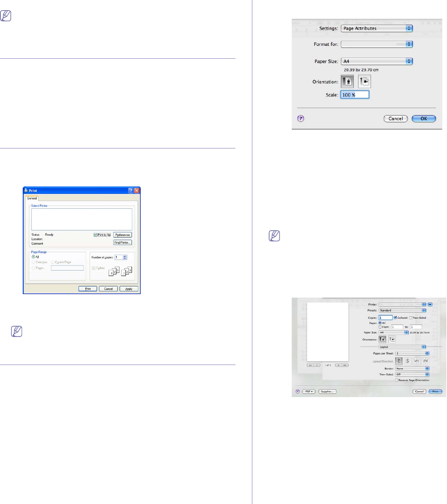Click inside the Select Printer list box
The image size is (447, 504).
click(82, 219)
